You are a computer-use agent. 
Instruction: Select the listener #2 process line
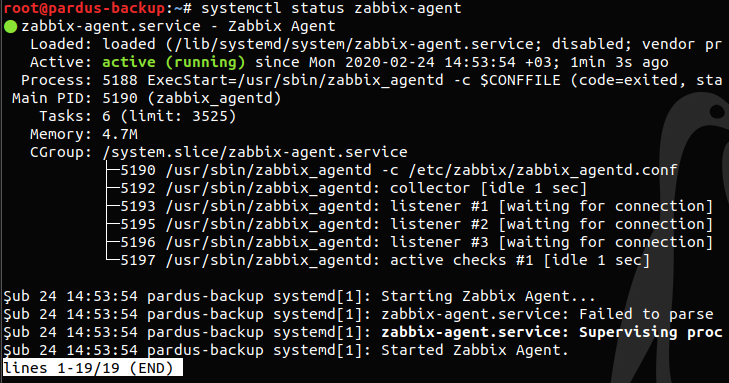point(417,225)
